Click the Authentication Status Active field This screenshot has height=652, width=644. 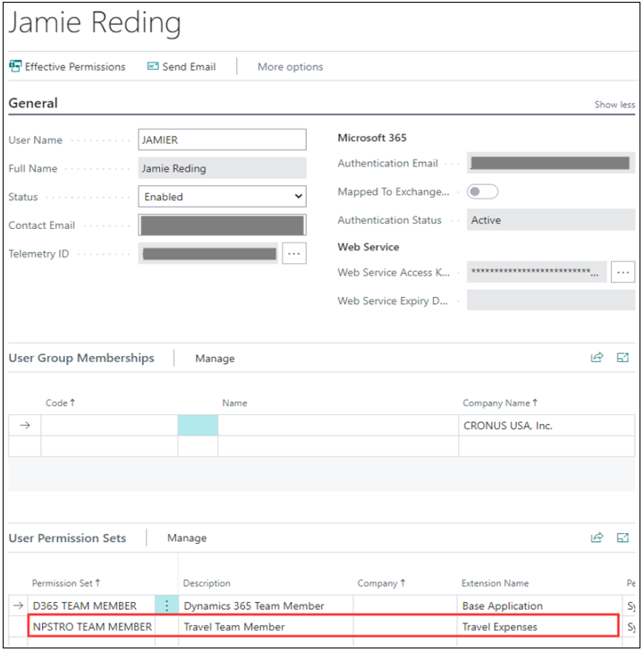tap(550, 219)
